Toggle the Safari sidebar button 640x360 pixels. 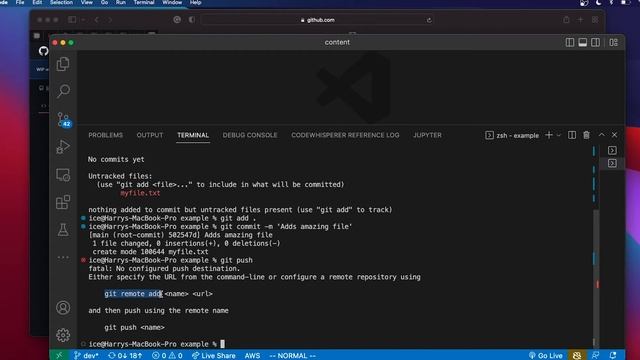(x=72, y=20)
